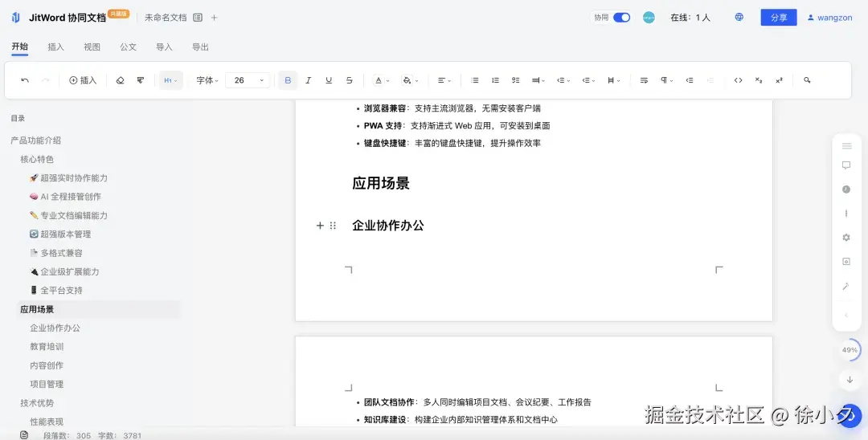Add block with plus beside 企业协作办公
868x440 pixels.
pyautogui.click(x=319, y=226)
